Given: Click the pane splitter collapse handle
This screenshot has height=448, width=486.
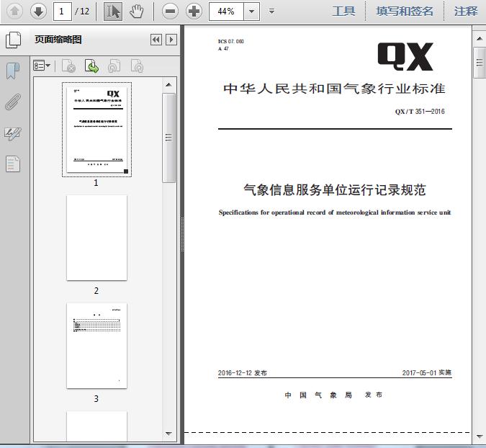Looking at the screenshot, I should (x=182, y=234).
